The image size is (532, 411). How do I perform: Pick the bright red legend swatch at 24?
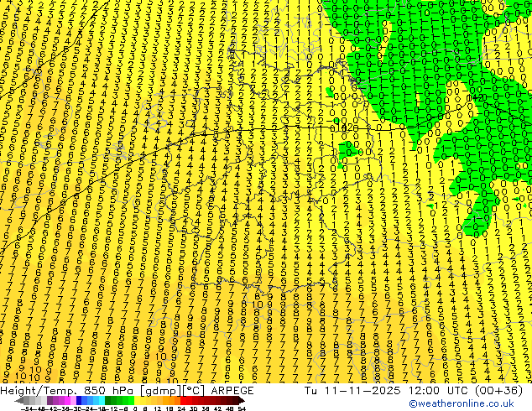click(x=183, y=401)
